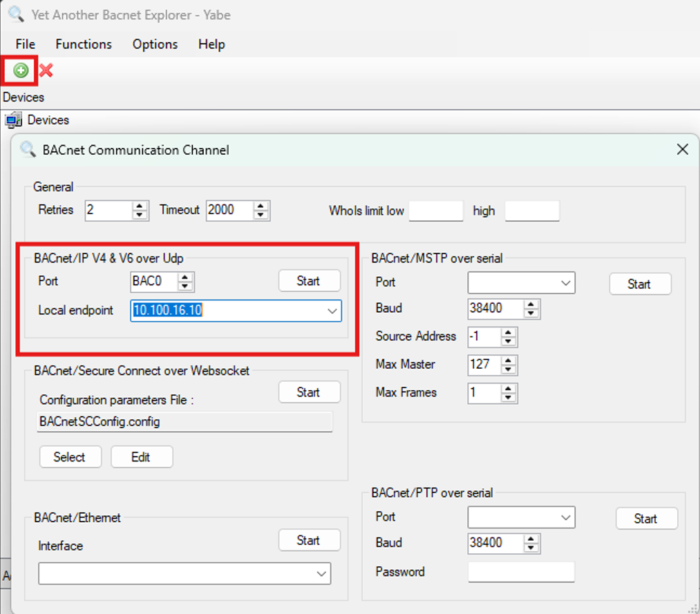
Task: Click Edit configuration file button
Action: (142, 457)
